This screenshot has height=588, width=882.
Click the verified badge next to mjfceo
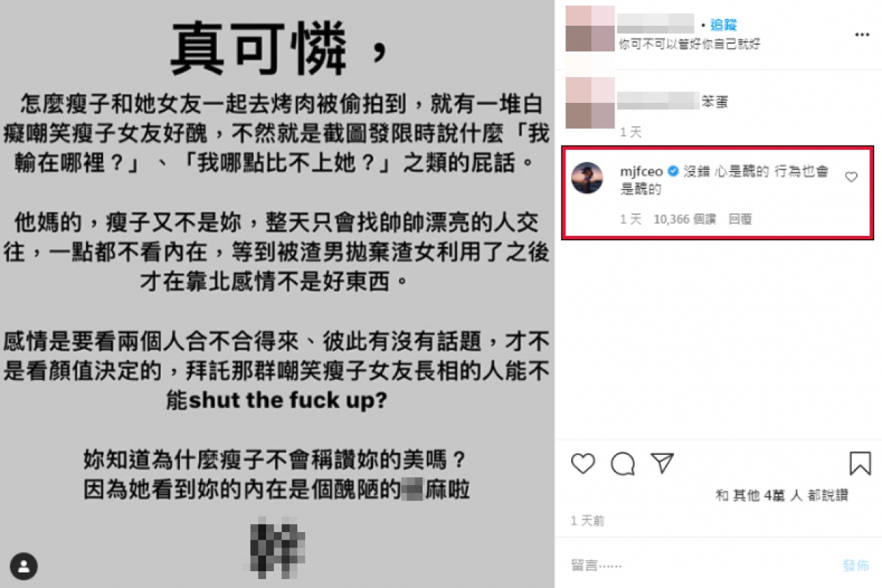670,171
